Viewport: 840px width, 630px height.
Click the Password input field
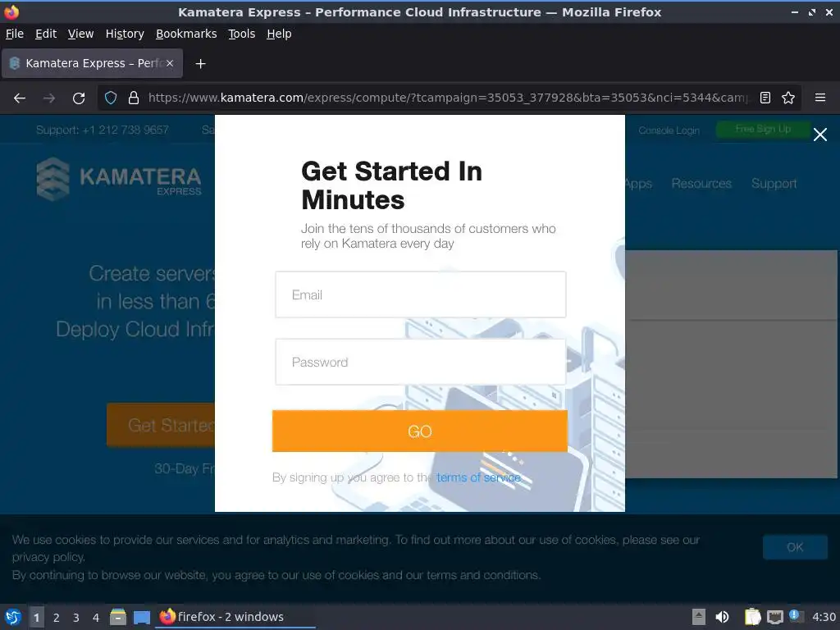click(x=421, y=362)
